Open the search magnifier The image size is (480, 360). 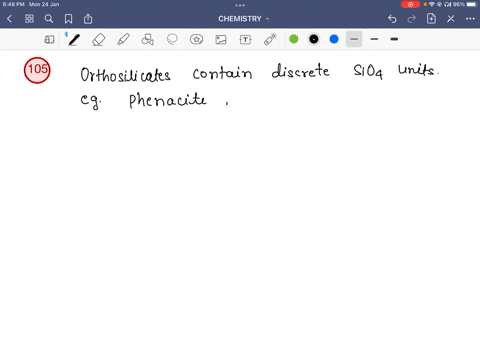[x=49, y=19]
